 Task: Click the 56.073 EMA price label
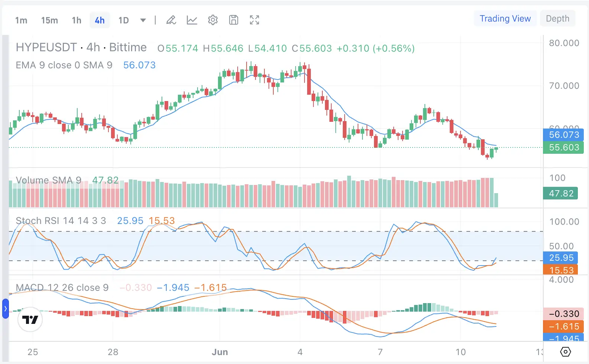click(563, 135)
